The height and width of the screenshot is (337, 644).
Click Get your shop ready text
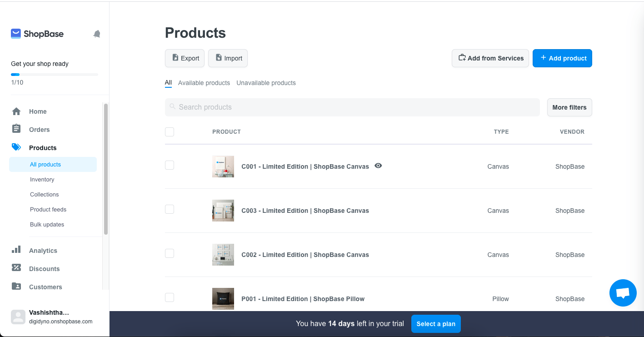(x=40, y=64)
